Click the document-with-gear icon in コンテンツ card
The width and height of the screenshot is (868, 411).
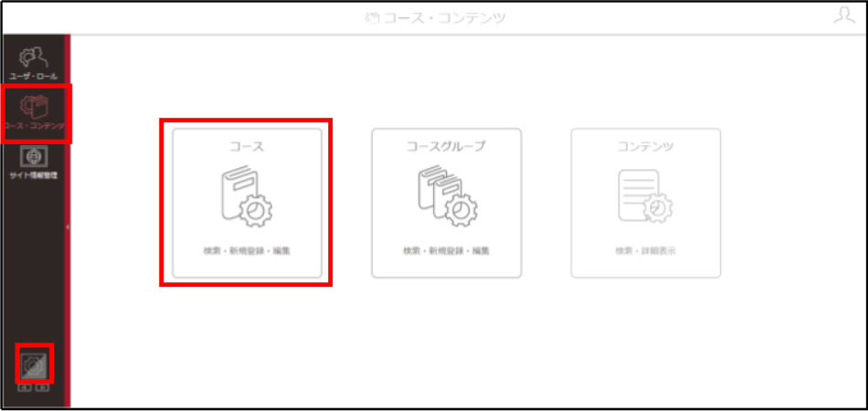(x=645, y=196)
